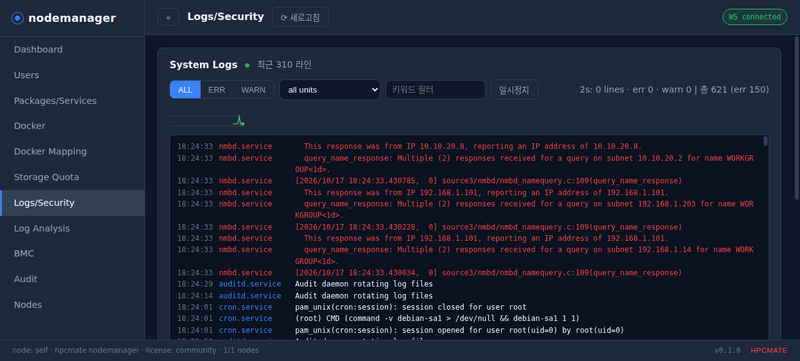Select the ALL log level filter
This screenshot has width=800, height=361.
coord(185,90)
